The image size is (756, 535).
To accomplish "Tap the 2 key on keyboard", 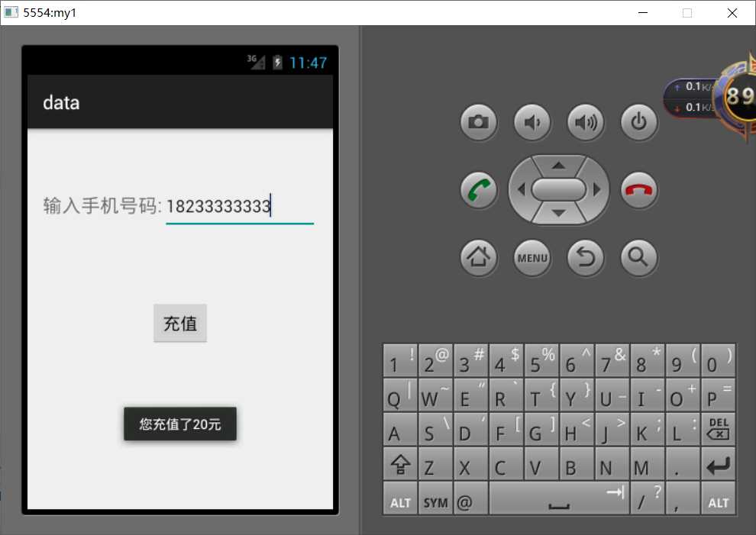I will pyautogui.click(x=435, y=360).
